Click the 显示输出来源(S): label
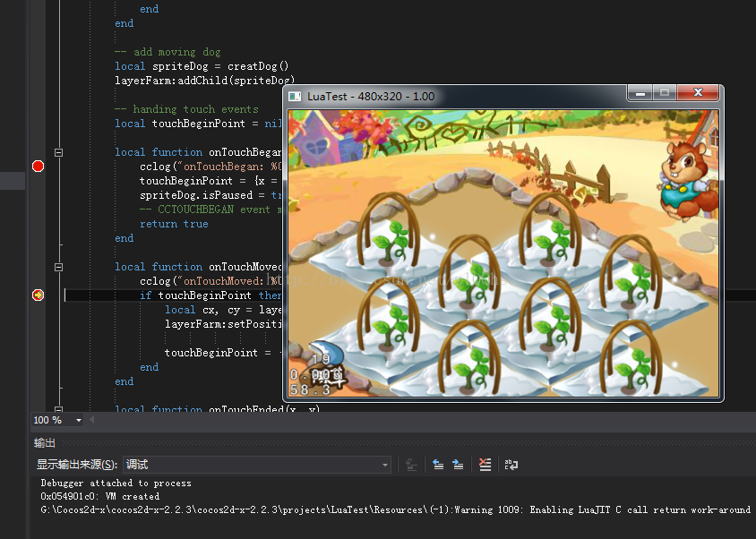The image size is (756, 539). click(77, 465)
